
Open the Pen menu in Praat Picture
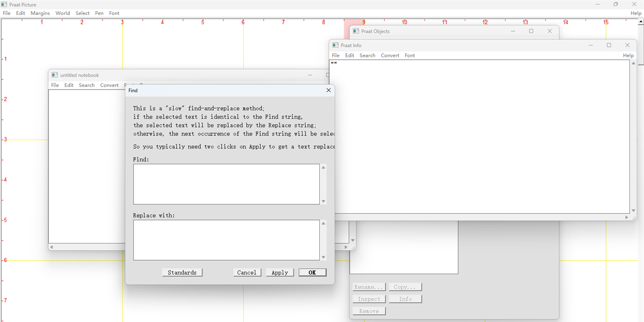pyautogui.click(x=99, y=13)
